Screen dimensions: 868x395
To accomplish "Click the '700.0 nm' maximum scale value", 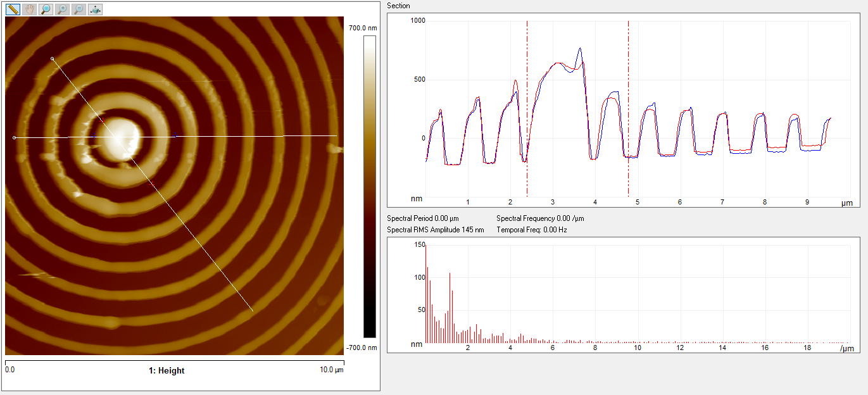I will tap(363, 28).
